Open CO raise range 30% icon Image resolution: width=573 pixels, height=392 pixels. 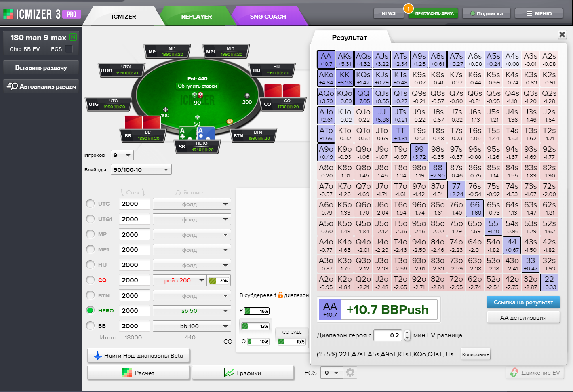219,280
